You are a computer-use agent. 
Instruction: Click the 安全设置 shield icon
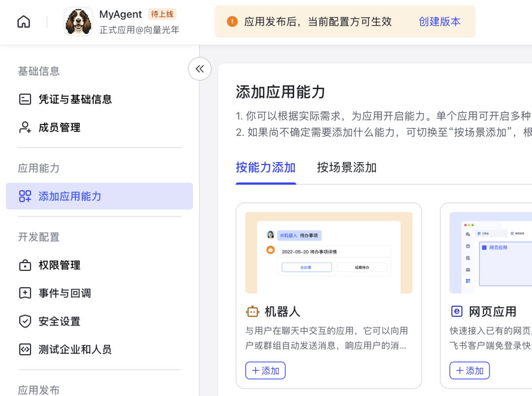tap(25, 321)
